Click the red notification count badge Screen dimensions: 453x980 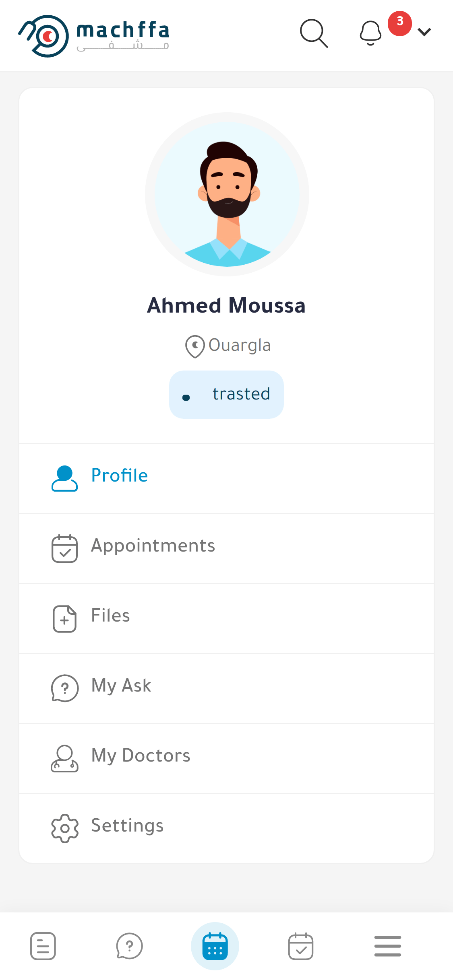tap(399, 23)
